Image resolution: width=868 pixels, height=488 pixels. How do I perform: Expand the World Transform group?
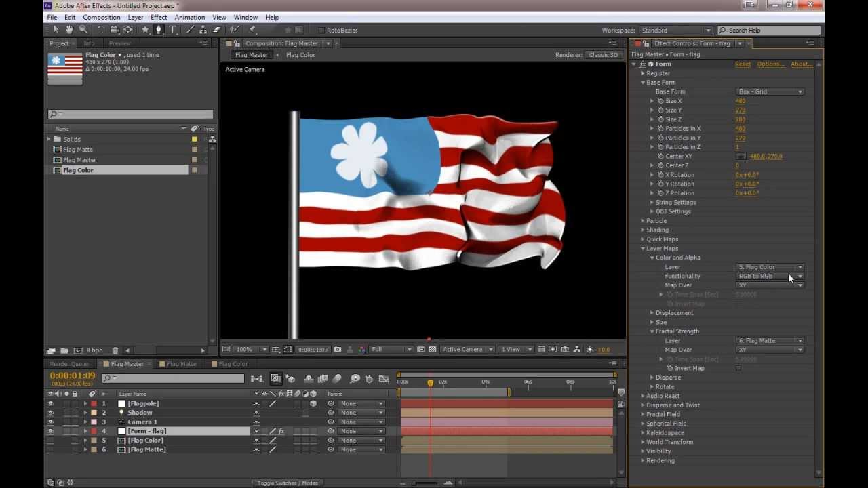click(x=643, y=442)
